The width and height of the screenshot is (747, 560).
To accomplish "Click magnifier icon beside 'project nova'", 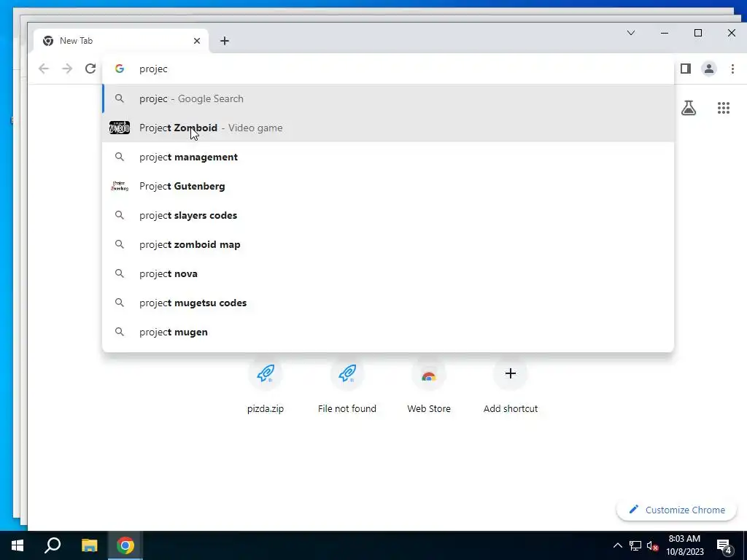I will point(120,274).
